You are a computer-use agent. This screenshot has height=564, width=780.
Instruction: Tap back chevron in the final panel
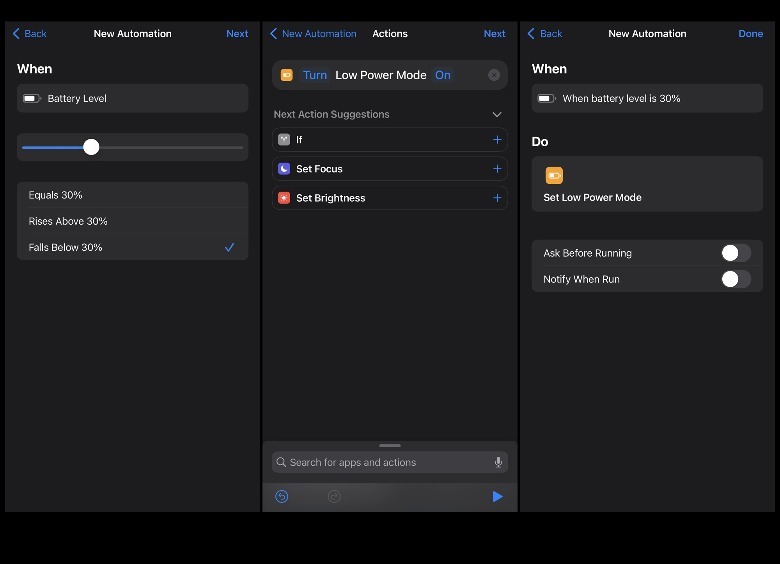pyautogui.click(x=531, y=33)
